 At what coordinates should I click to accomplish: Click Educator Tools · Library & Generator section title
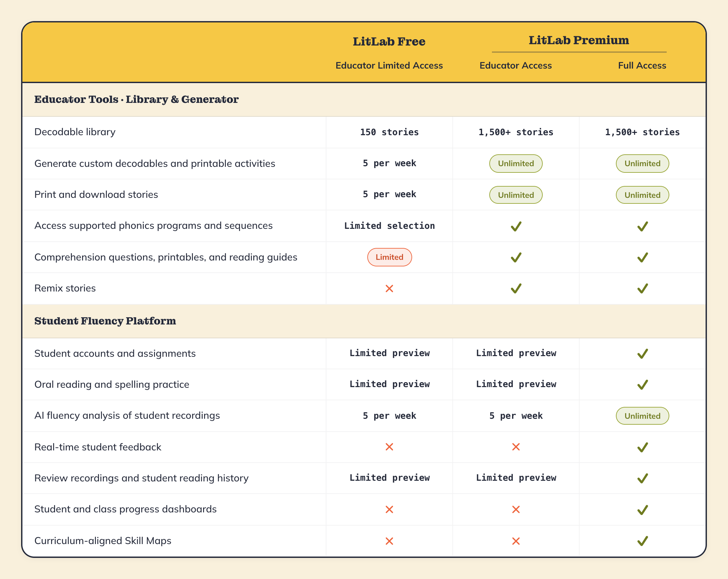click(136, 100)
